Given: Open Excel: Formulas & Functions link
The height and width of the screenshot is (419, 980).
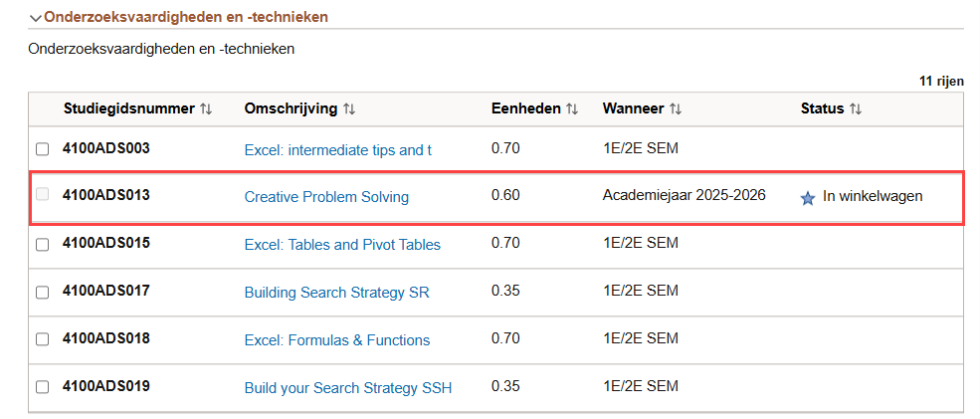Looking at the screenshot, I should [x=337, y=340].
